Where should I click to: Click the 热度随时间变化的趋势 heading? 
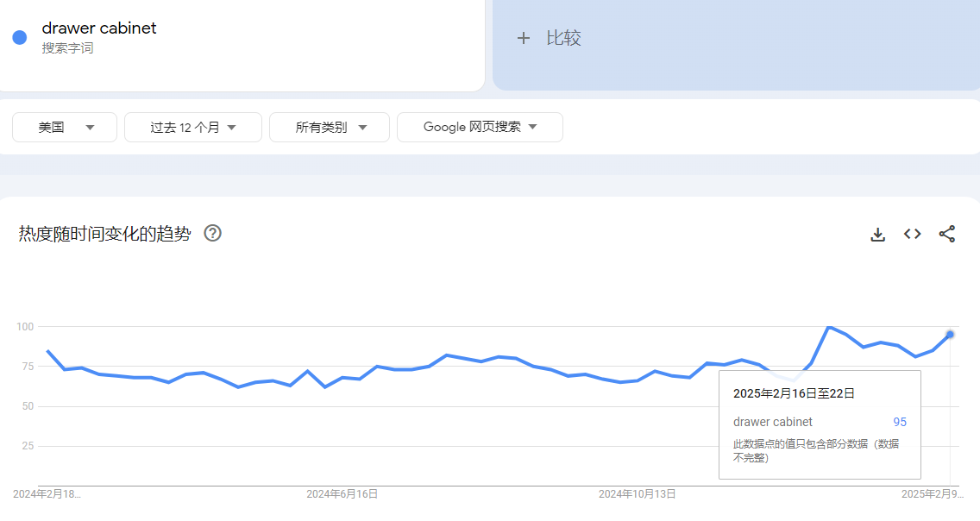click(104, 234)
